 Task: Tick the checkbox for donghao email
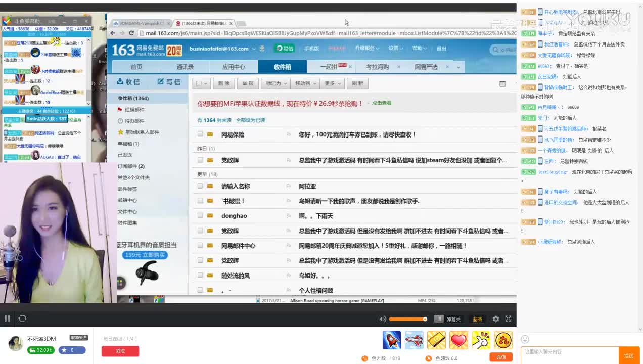[x=200, y=215]
